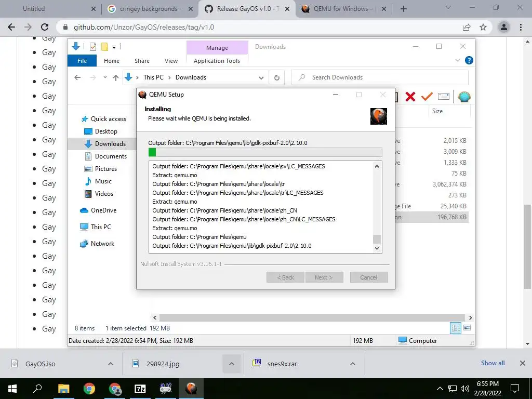The width and height of the screenshot is (532, 399).
Task: Refresh the Downloads folder view
Action: [x=277, y=78]
